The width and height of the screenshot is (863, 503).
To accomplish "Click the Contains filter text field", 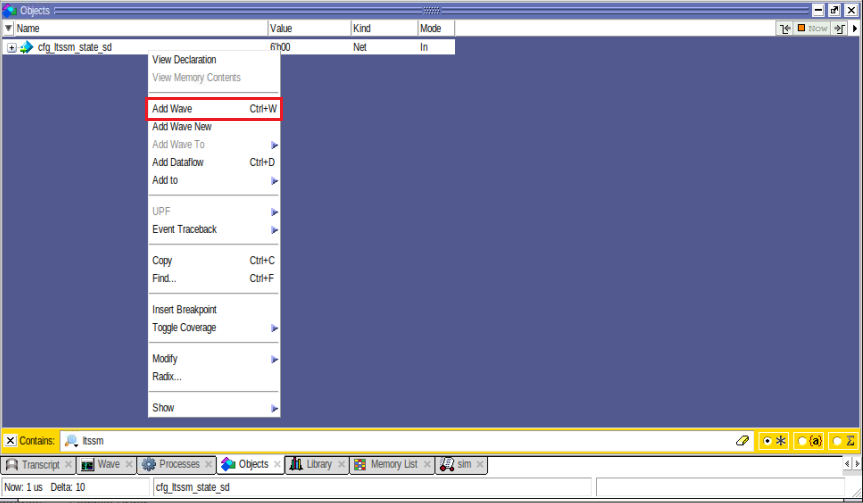I will pos(400,440).
